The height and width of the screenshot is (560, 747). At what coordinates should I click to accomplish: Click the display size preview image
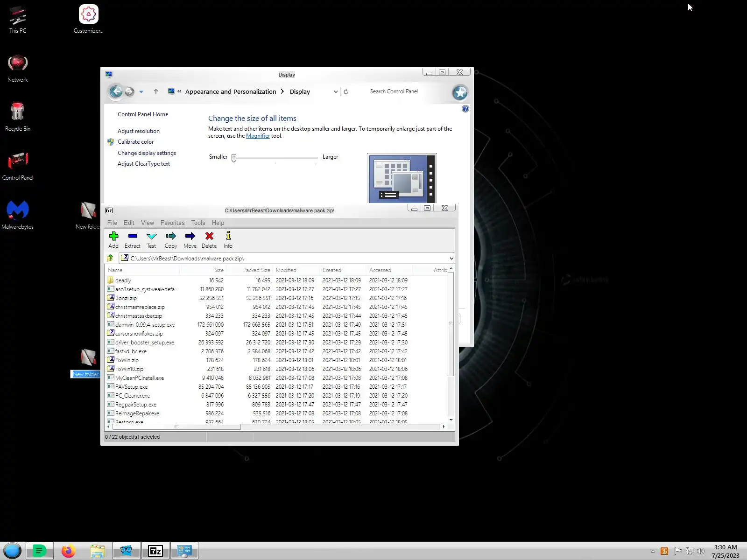[402, 178]
